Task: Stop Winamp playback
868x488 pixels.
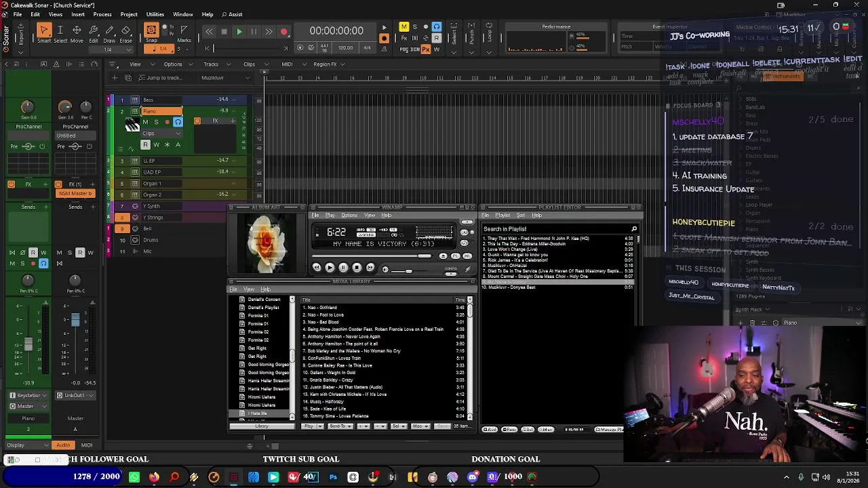Action: (357, 268)
